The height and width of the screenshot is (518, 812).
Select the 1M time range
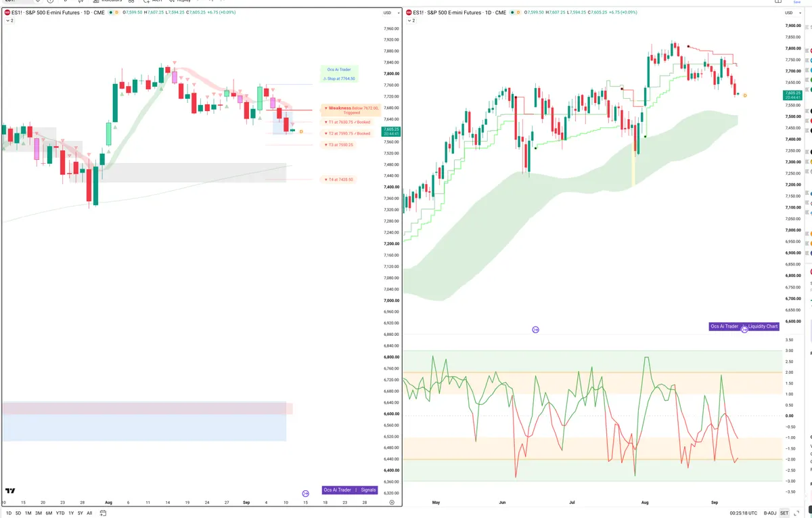[28, 513]
